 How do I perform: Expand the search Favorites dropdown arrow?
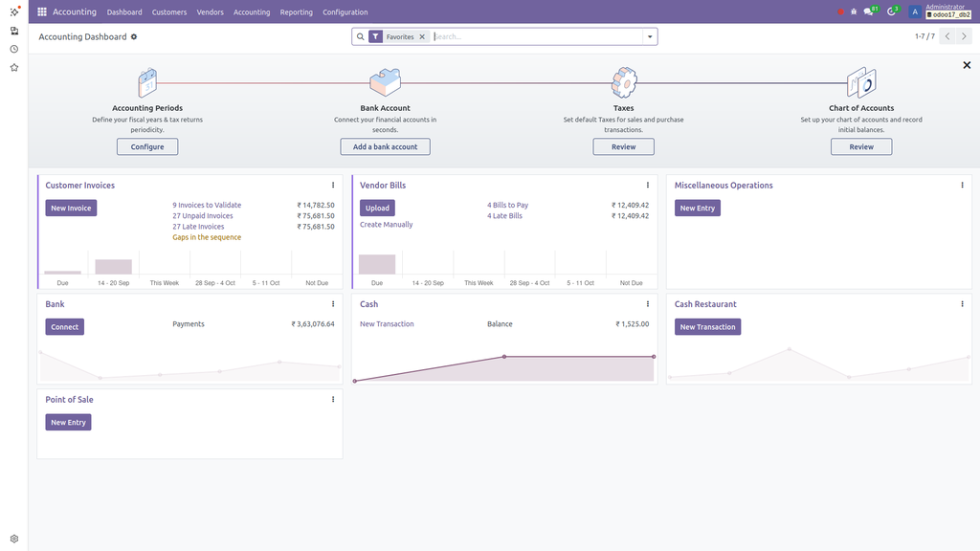[x=649, y=35]
